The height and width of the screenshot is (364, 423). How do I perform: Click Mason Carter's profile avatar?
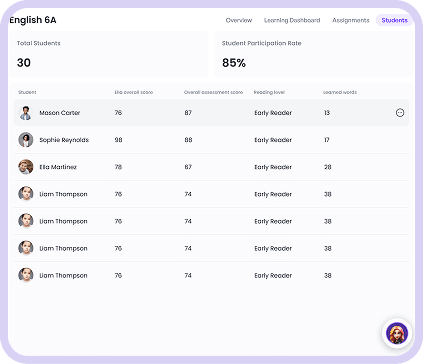point(26,113)
